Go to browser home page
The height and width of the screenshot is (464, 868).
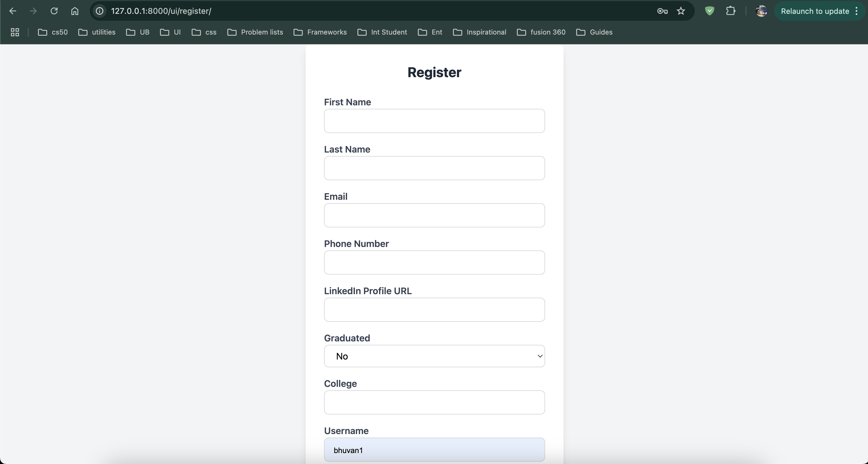coord(75,11)
